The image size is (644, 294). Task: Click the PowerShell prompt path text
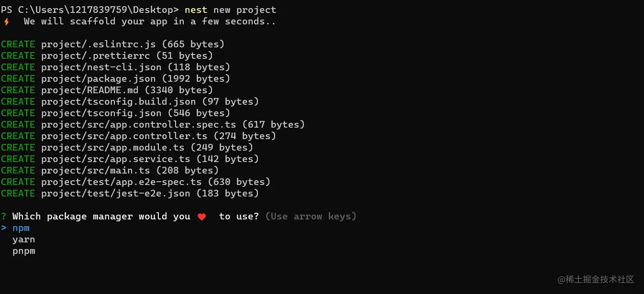coord(89,10)
